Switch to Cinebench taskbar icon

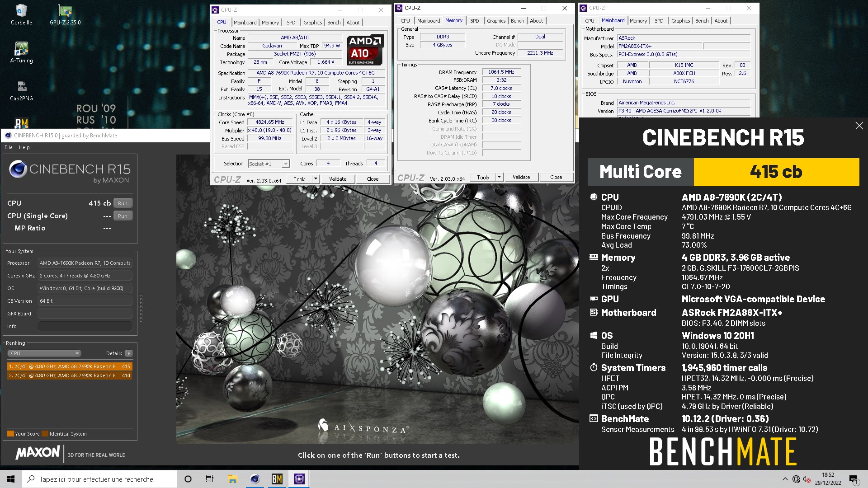(255, 479)
